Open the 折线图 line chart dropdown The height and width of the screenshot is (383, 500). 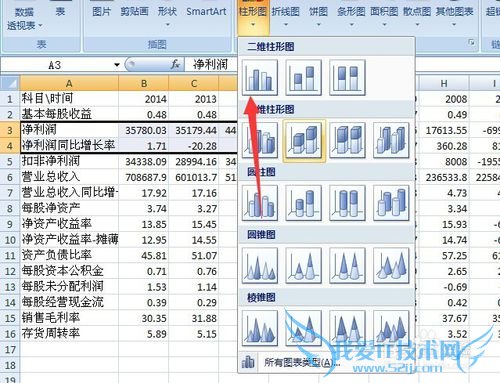tap(286, 16)
